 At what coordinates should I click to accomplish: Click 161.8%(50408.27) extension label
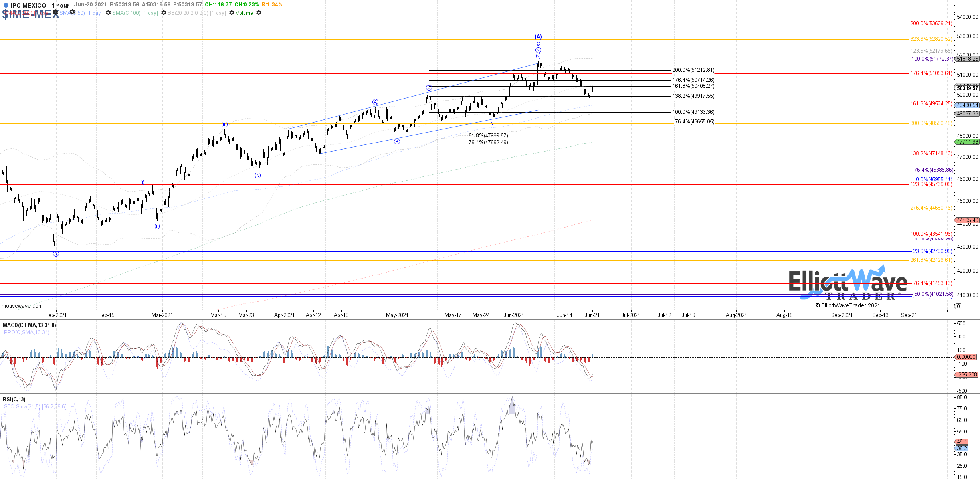click(693, 86)
